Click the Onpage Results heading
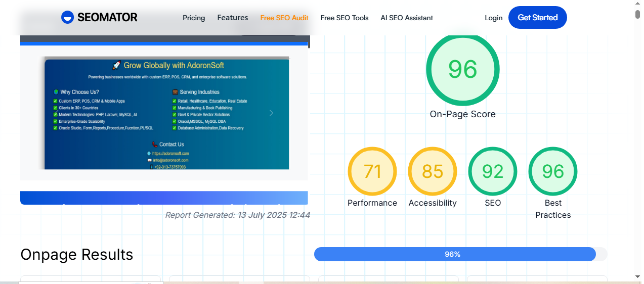Screen dimensions: 644x284 tap(77, 254)
